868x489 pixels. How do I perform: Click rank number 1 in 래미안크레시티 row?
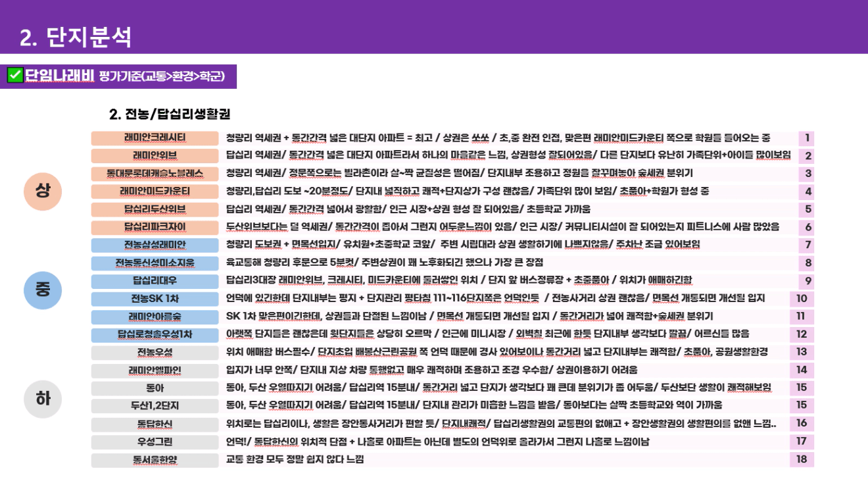[x=807, y=138]
